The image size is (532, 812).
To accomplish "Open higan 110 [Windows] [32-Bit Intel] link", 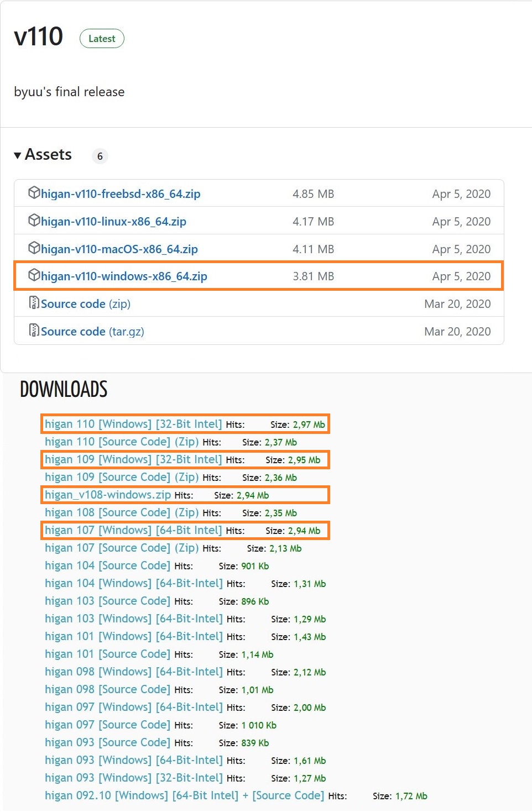I will (133, 424).
